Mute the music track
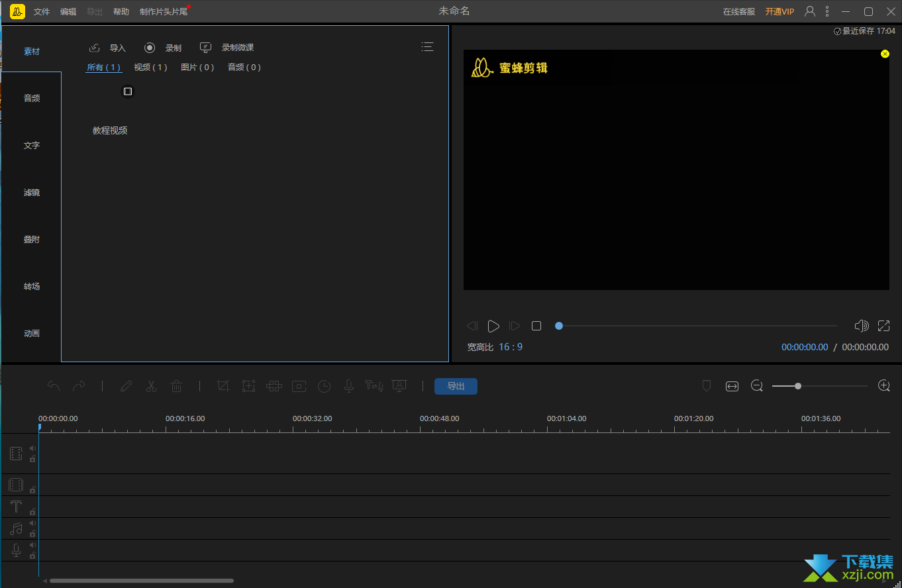902x588 pixels. tap(32, 523)
